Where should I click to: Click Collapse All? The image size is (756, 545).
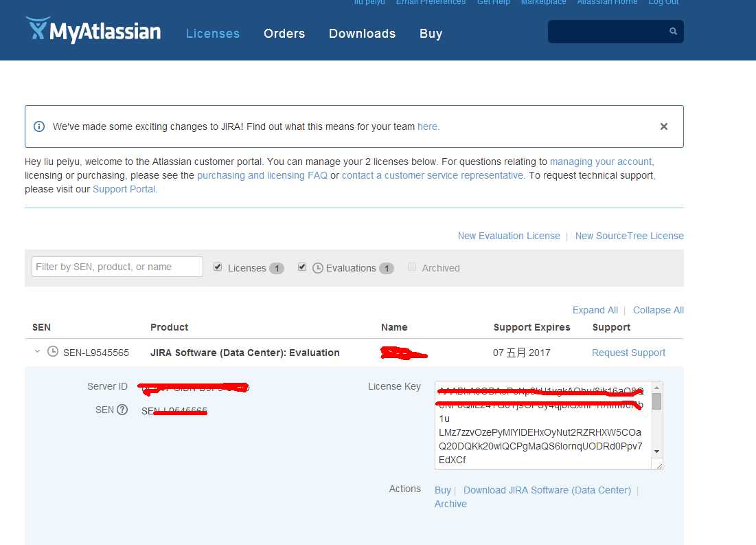click(x=658, y=311)
